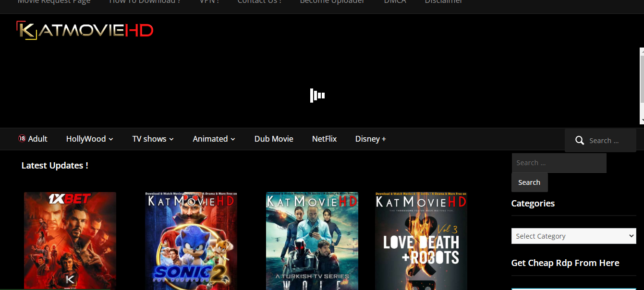Open the Turkish TV series Wolf poster

tap(312, 241)
